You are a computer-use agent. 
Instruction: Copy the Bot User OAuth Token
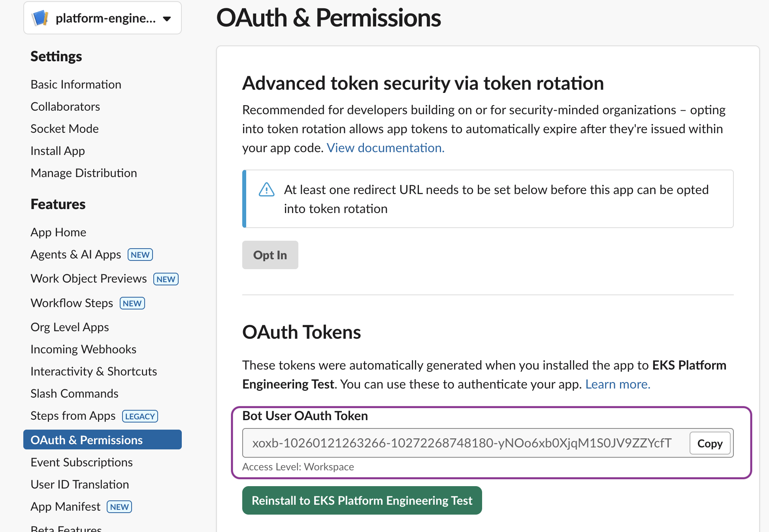[x=710, y=443]
